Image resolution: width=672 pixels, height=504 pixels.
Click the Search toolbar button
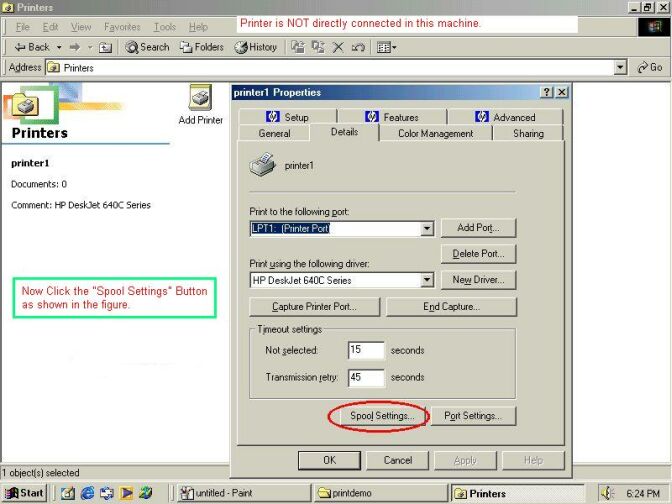[x=147, y=47]
